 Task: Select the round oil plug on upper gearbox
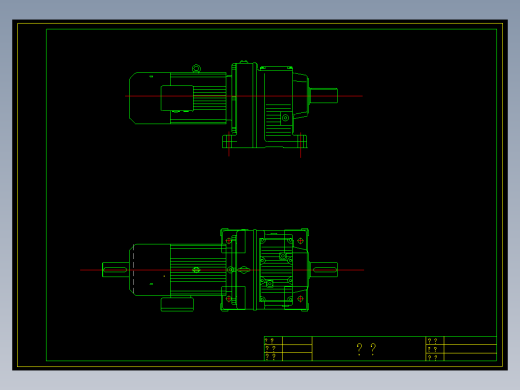point(285,118)
